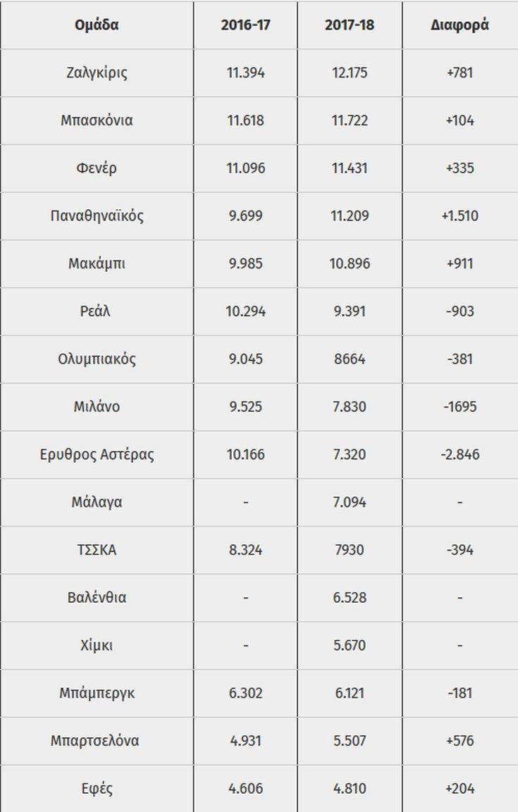Click the Χίμκι team name cell
The width and height of the screenshot is (518, 812).
(x=97, y=645)
